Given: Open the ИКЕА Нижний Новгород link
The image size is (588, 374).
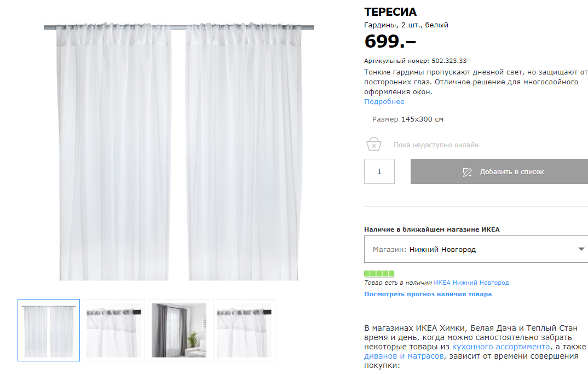Looking at the screenshot, I should tap(471, 283).
